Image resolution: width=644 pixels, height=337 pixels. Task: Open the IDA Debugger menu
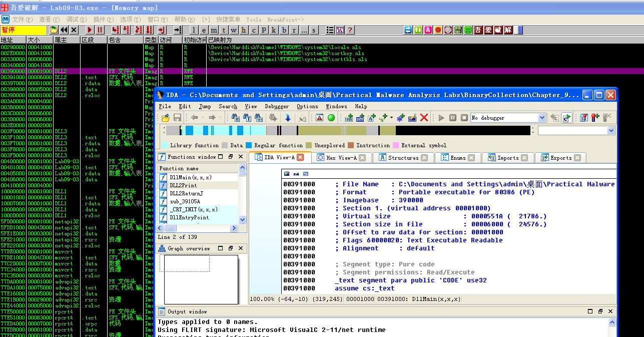[x=277, y=106]
